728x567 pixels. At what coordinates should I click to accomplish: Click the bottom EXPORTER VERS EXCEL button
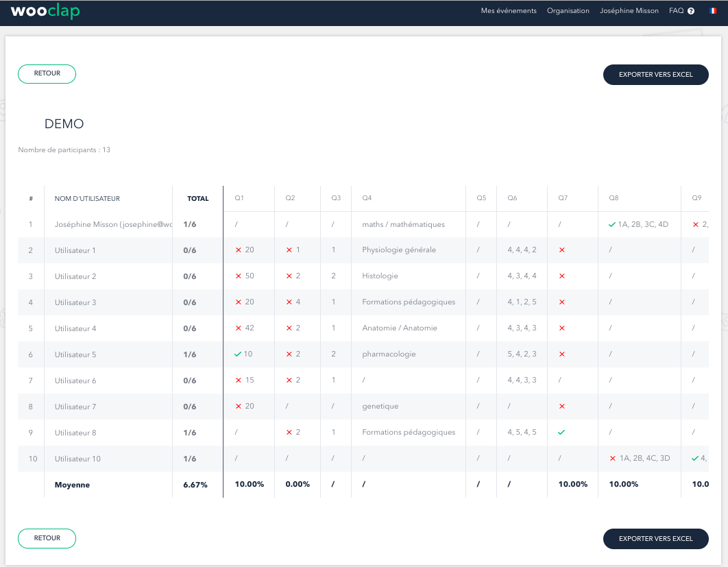tap(655, 539)
